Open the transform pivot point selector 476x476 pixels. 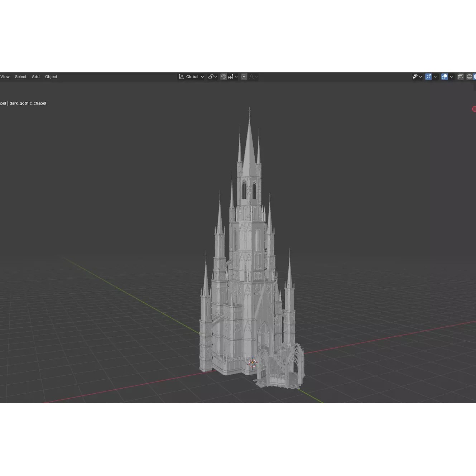[212, 77]
